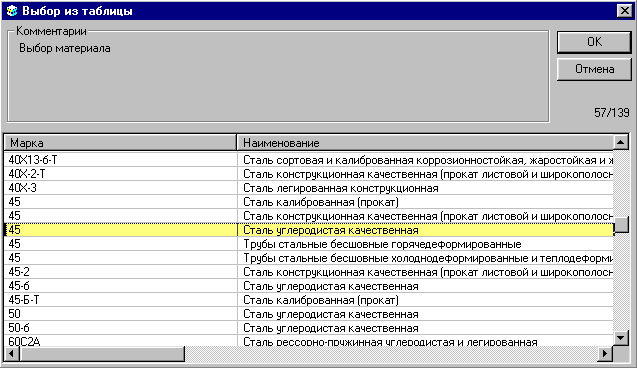
Task: Click 'Сталь конструкционная качественная' in 45-2 row
Action: click(x=425, y=272)
